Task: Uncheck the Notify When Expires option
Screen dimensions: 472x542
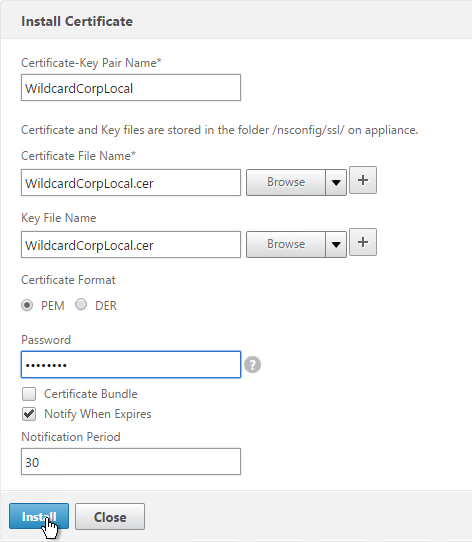Action: (29, 414)
